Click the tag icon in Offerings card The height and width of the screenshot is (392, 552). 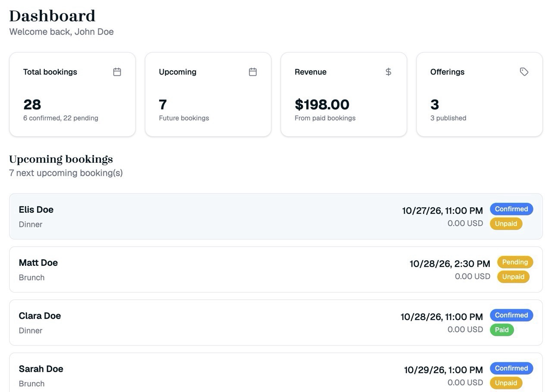[524, 72]
